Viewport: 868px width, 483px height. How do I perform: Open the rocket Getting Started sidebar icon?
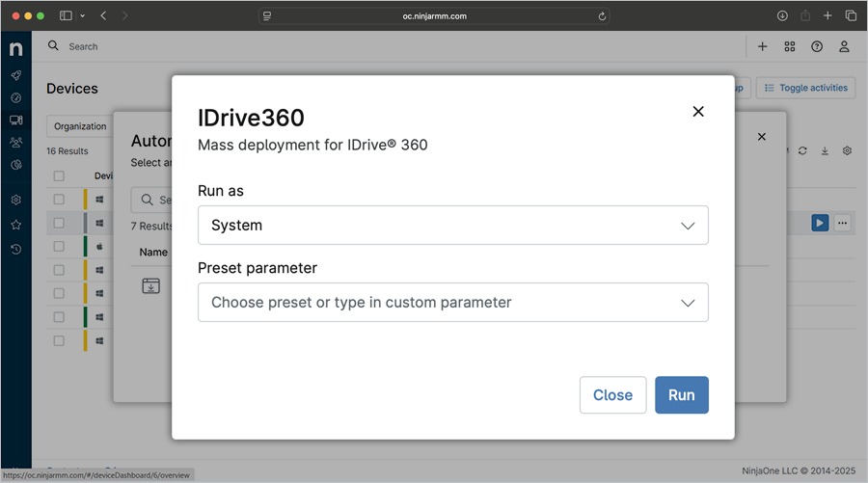pyautogui.click(x=15, y=75)
